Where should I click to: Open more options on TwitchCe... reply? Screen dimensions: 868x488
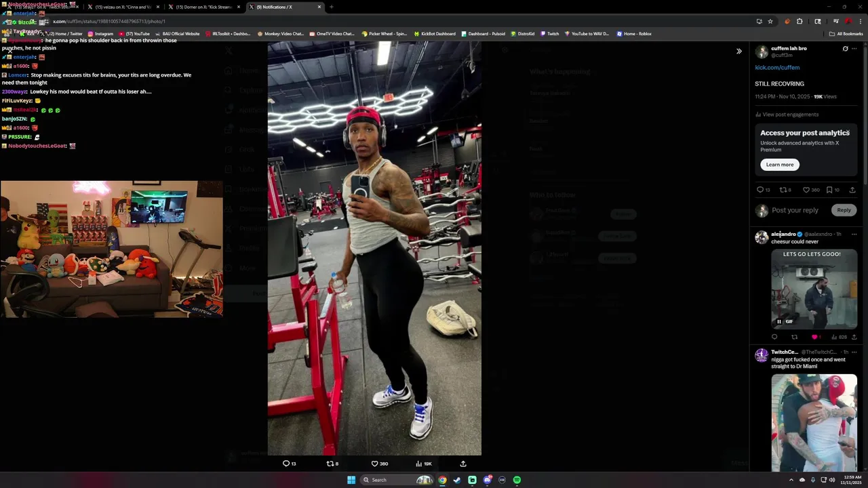854,352
